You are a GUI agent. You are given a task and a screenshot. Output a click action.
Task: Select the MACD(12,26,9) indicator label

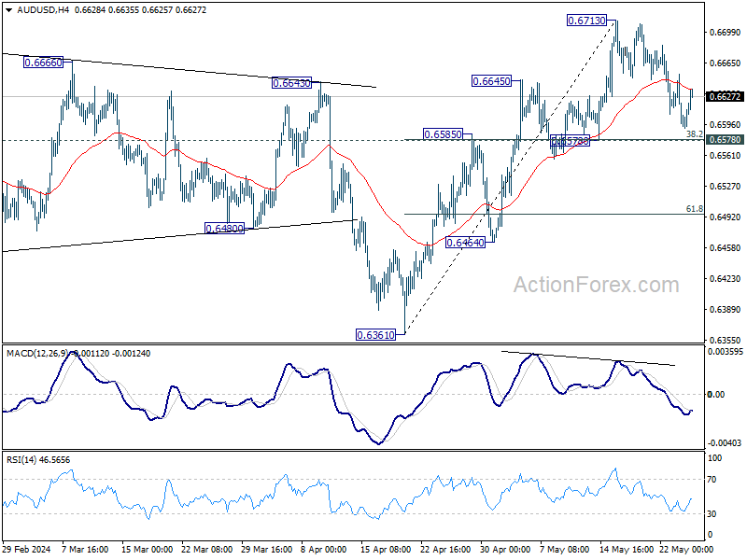(37, 354)
